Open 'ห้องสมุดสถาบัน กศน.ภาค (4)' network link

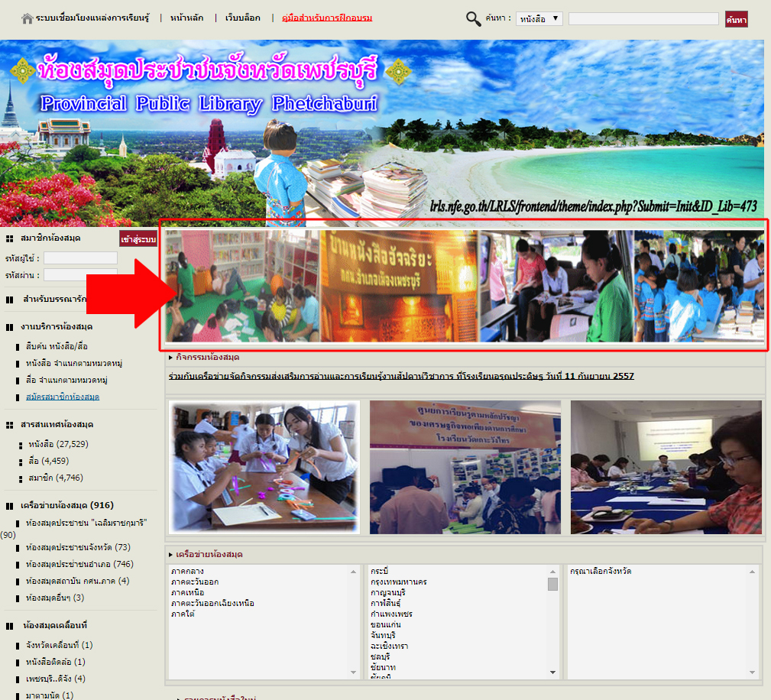coord(78,581)
